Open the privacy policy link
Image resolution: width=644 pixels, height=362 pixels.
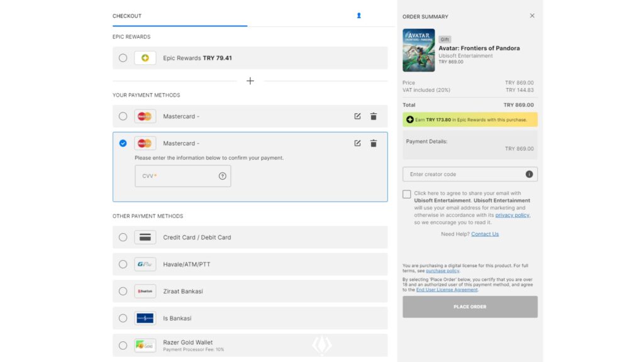coord(512,215)
